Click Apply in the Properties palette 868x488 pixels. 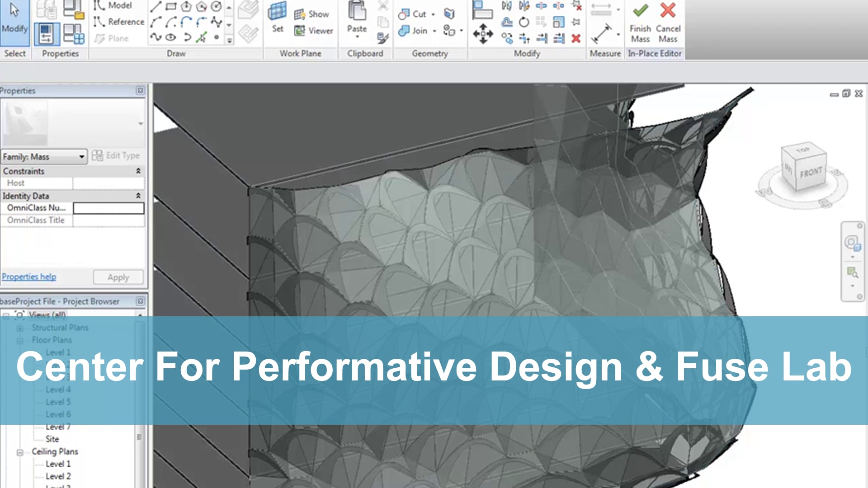coord(118,277)
